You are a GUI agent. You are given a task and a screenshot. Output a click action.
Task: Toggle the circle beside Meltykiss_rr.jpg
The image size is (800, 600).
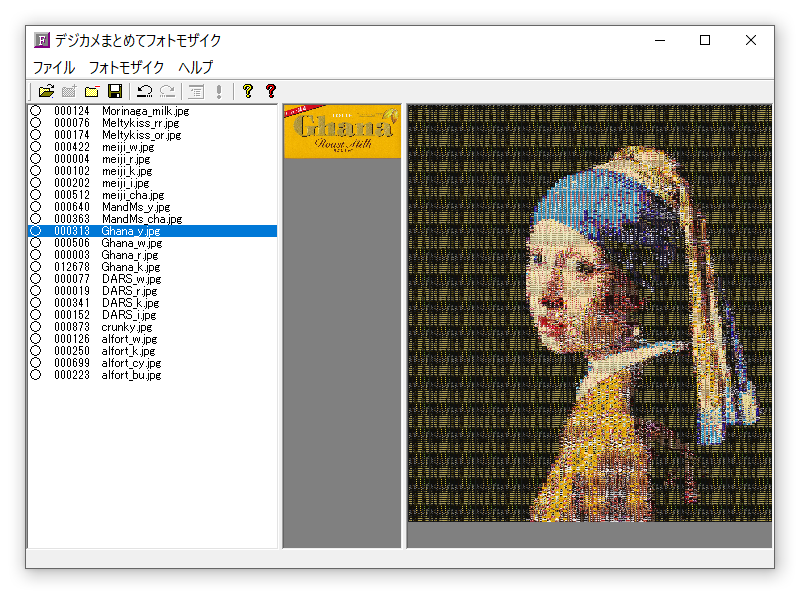coord(35,123)
